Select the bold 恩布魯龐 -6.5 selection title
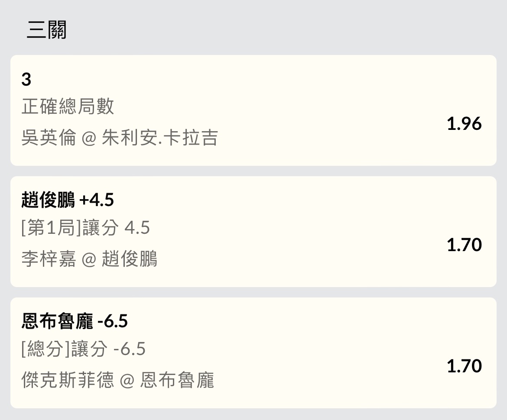Image resolution: width=507 pixels, height=420 pixels. 75,321
